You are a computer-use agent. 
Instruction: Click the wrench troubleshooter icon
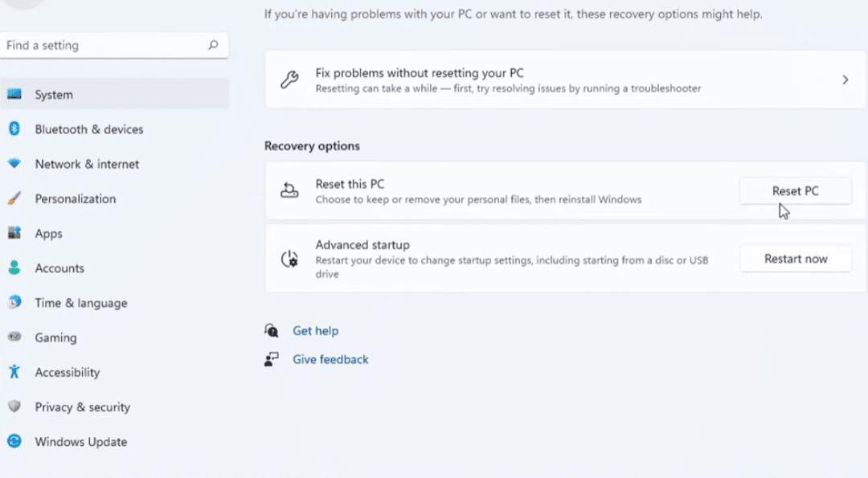pyautogui.click(x=289, y=80)
